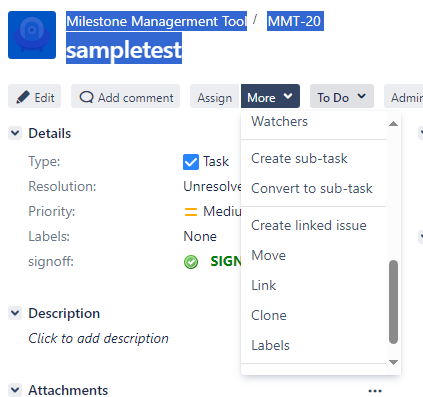Select Create linked issue option
Image resolution: width=423 pixels, height=397 pixels.
(x=309, y=225)
